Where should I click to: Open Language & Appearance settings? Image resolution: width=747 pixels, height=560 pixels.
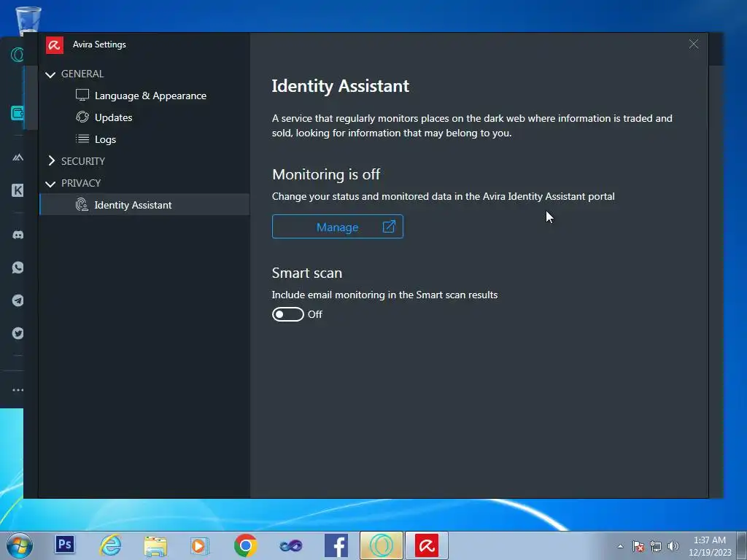click(150, 96)
